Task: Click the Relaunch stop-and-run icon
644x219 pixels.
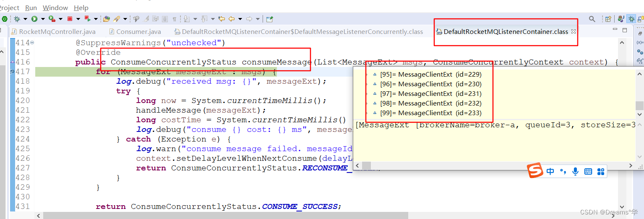Action: (88, 19)
